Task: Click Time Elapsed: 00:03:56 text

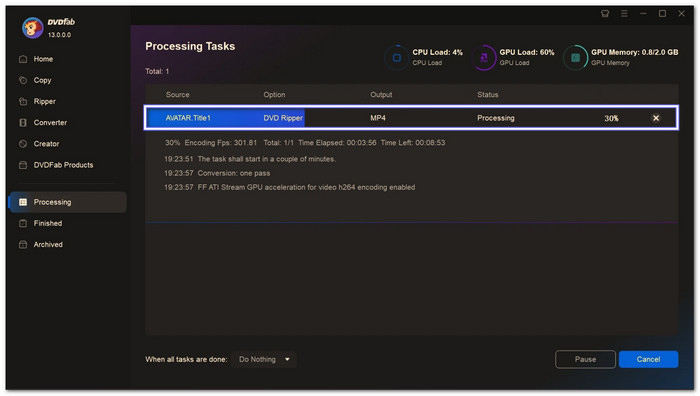Action: click(x=337, y=143)
